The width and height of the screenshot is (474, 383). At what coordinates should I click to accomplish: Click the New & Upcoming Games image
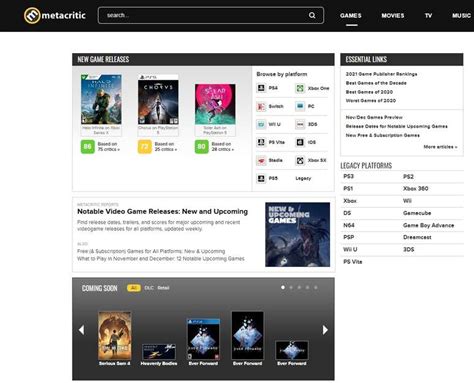coord(298,235)
